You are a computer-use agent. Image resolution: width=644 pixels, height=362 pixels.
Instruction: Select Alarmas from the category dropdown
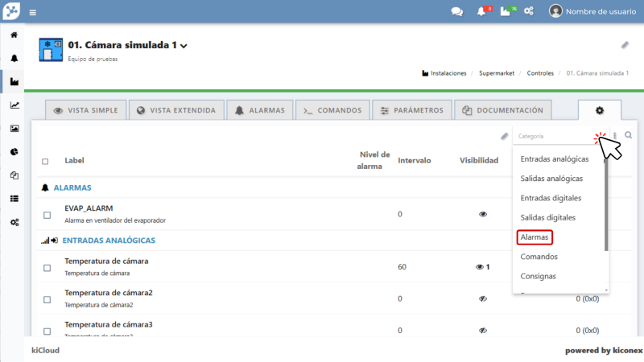pyautogui.click(x=535, y=237)
